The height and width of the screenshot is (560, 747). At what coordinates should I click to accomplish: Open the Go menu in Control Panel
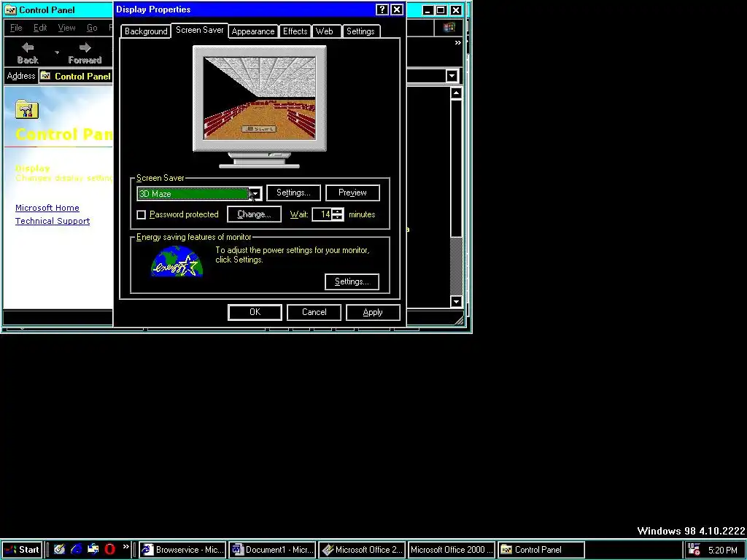[92, 28]
